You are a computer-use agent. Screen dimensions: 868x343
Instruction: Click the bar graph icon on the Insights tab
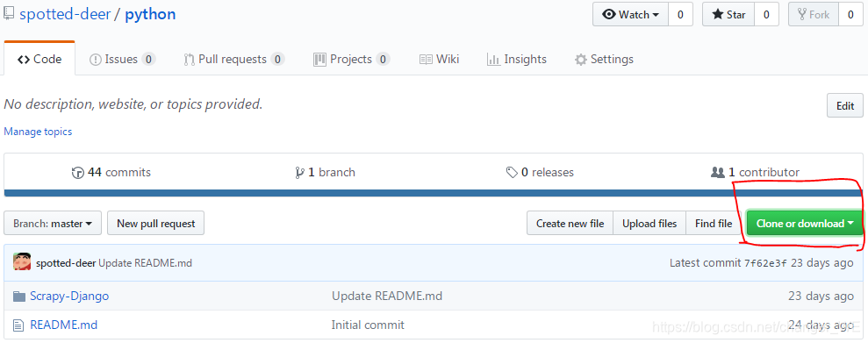(x=493, y=60)
